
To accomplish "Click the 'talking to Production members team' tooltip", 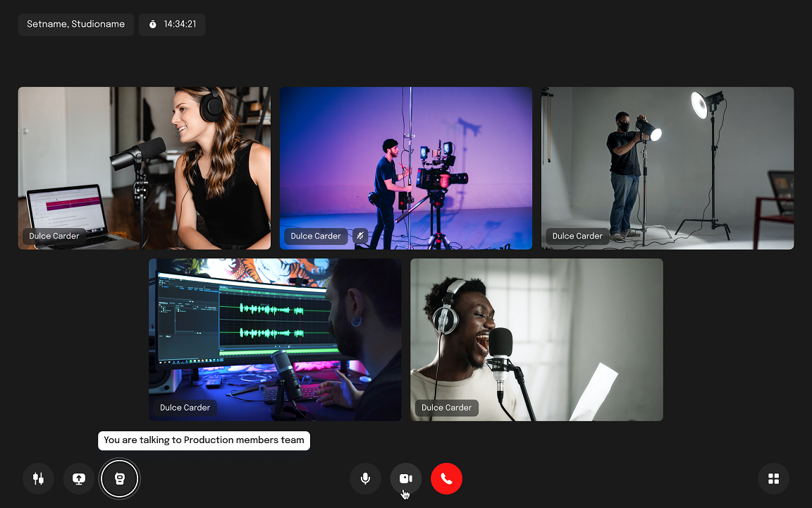I will 204,440.
